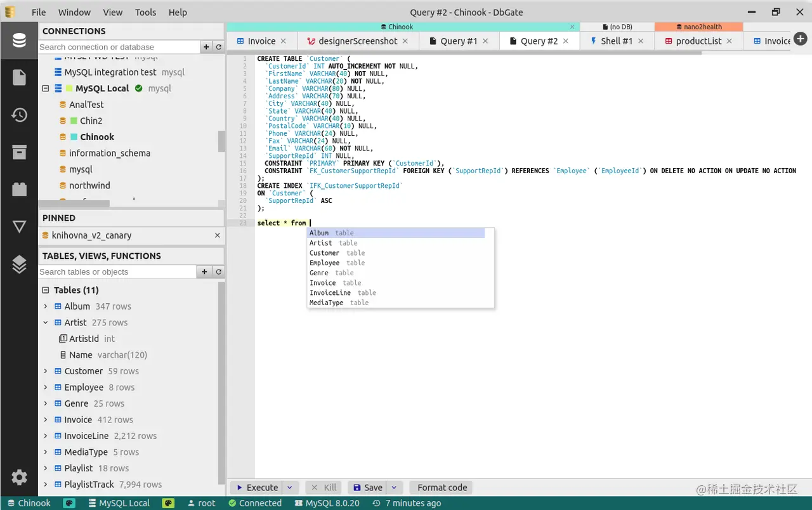Expand the Genre table node
The image size is (812, 510).
(x=46, y=403)
